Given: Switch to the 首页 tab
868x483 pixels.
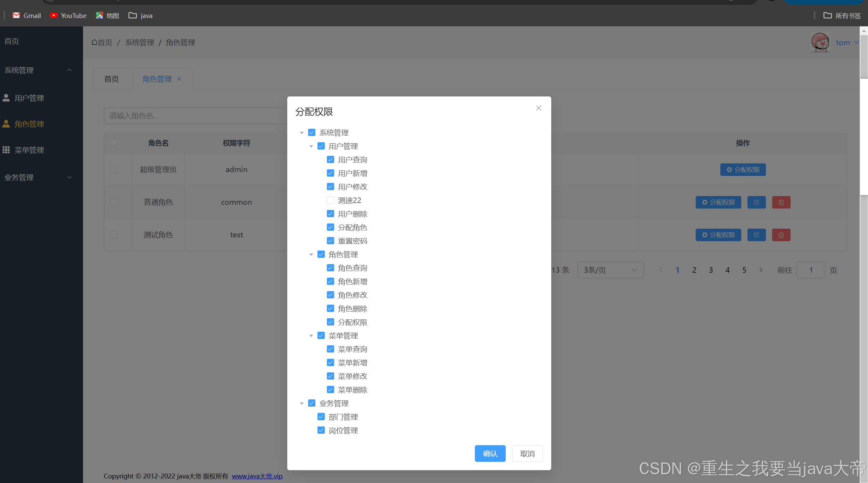Looking at the screenshot, I should click(111, 79).
